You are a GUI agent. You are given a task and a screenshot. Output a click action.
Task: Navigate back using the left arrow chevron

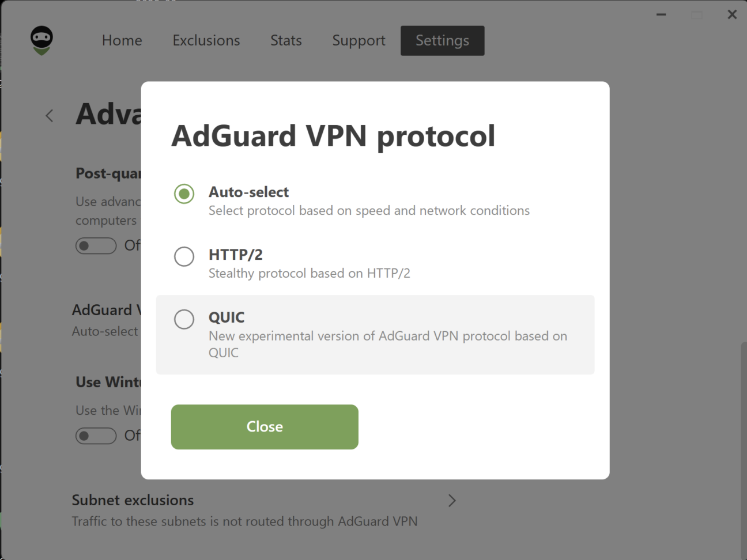(x=49, y=115)
